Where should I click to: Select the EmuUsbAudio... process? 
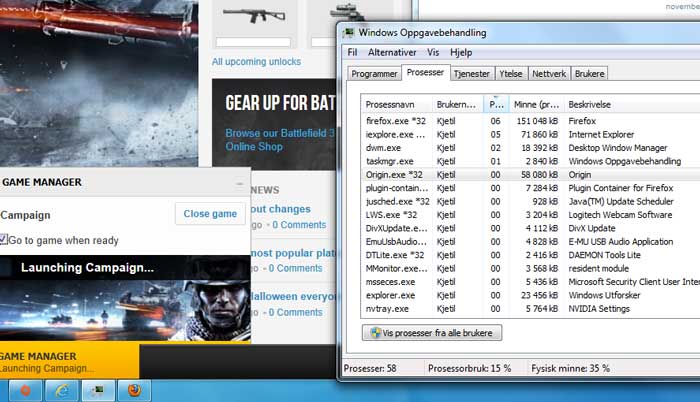pos(531,242)
